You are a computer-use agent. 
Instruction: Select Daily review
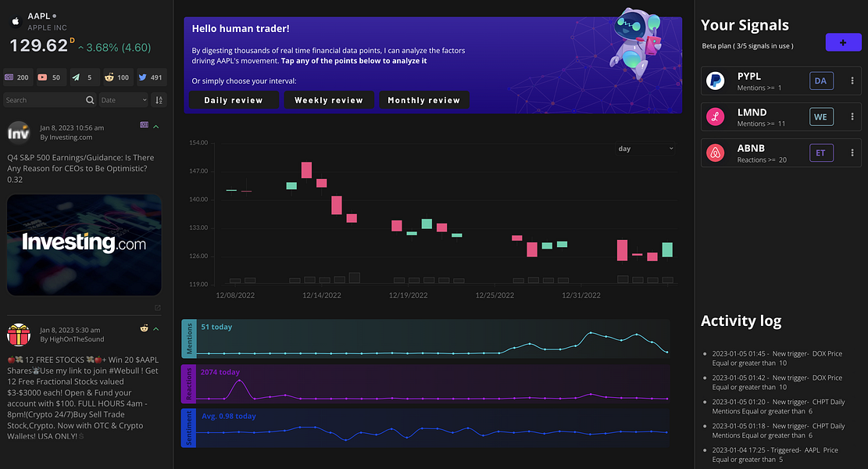click(x=234, y=100)
